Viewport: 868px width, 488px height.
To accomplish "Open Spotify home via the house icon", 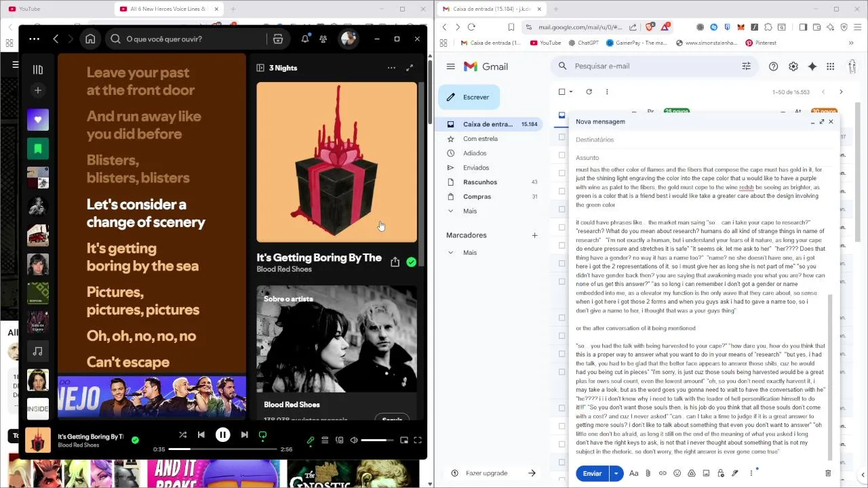I will click(90, 39).
